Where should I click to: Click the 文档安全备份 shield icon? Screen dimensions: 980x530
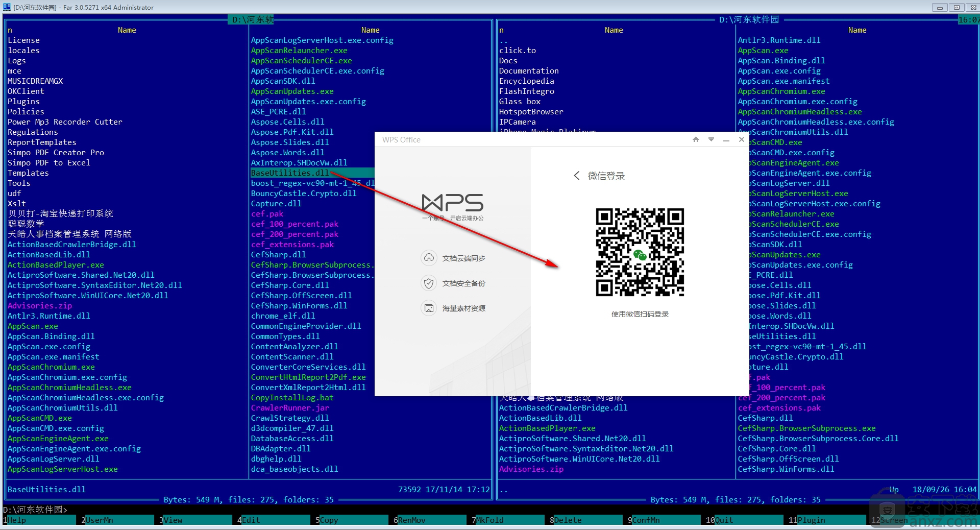[x=429, y=283]
